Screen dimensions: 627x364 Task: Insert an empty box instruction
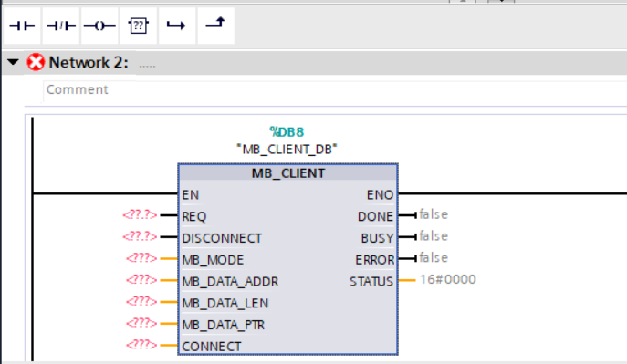[139, 26]
